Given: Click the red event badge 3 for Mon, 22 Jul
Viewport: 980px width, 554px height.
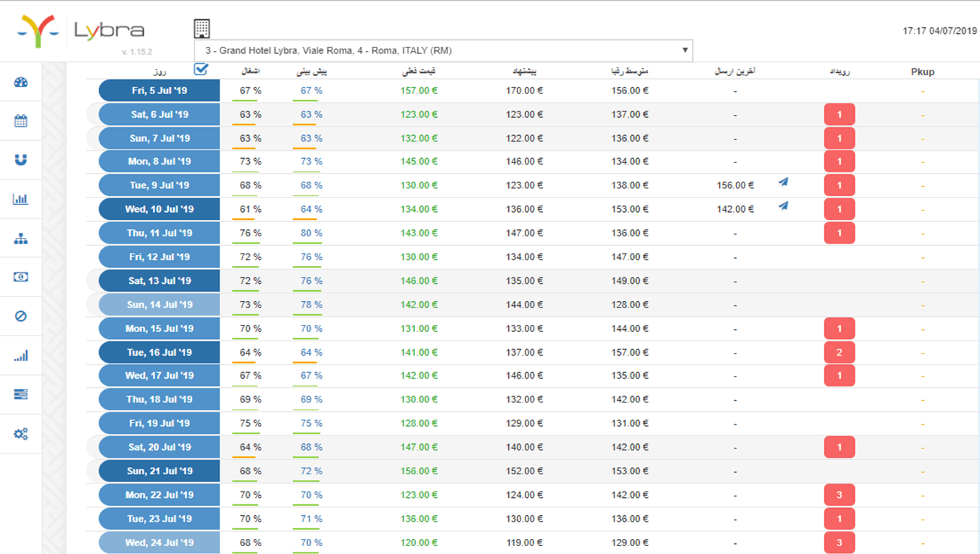Looking at the screenshot, I should point(839,494).
